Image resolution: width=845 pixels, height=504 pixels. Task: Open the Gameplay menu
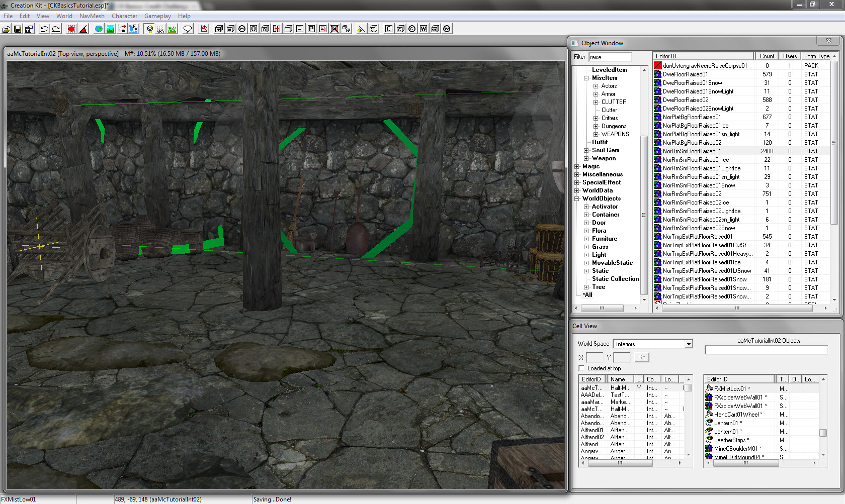[x=157, y=16]
